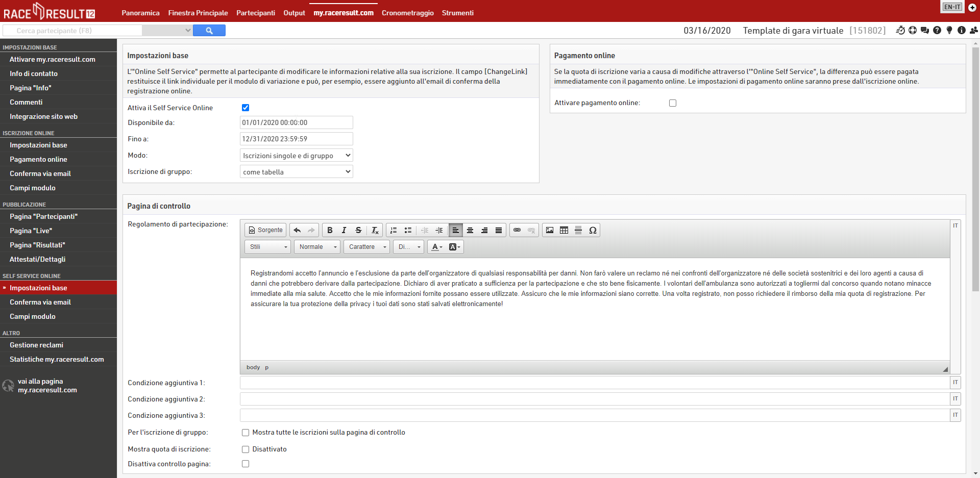Click the insert image icon

coord(550,231)
